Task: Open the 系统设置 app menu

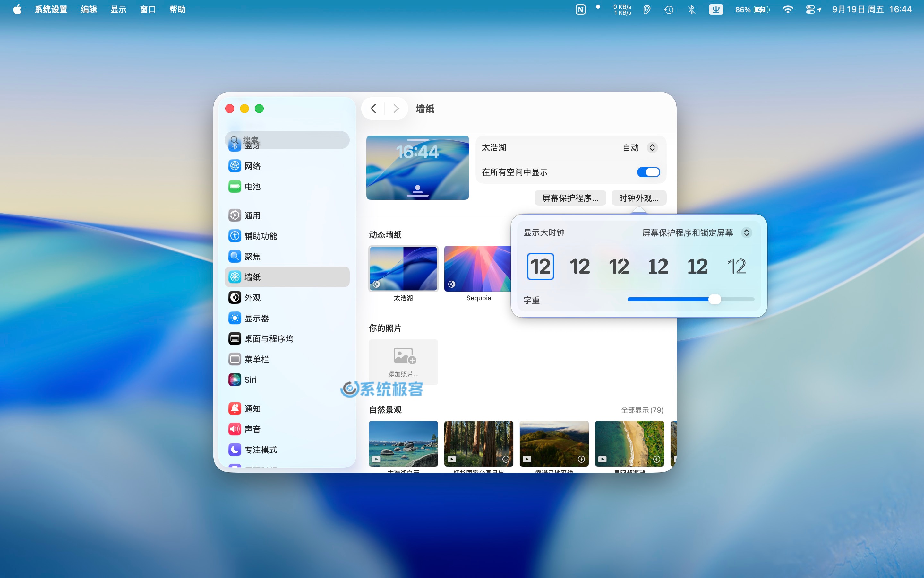Action: click(51, 9)
